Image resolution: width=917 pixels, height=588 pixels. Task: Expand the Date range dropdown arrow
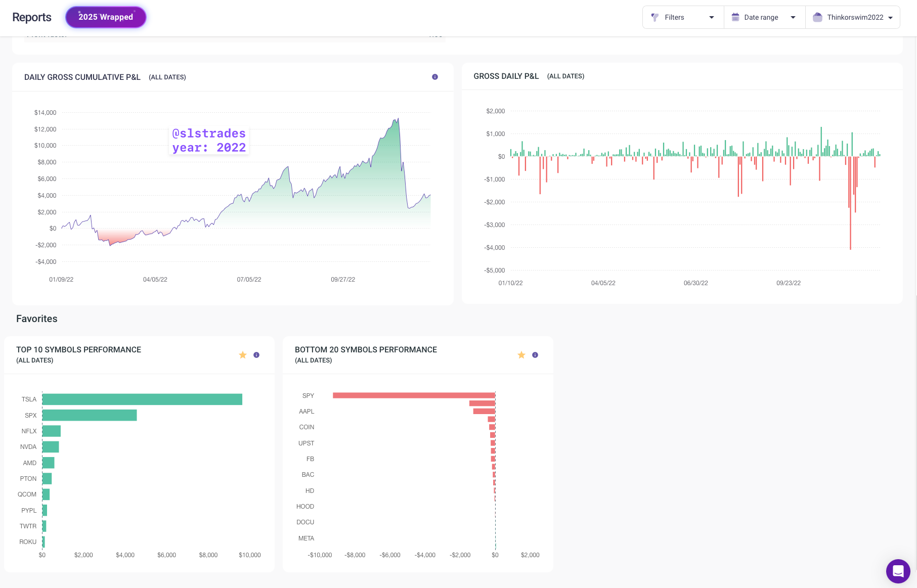tap(793, 17)
